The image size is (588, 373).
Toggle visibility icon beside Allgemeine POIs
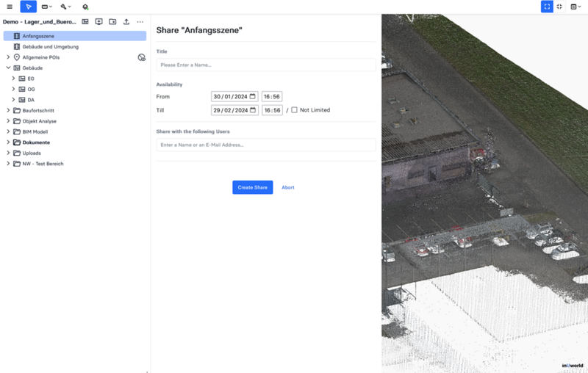pos(142,57)
